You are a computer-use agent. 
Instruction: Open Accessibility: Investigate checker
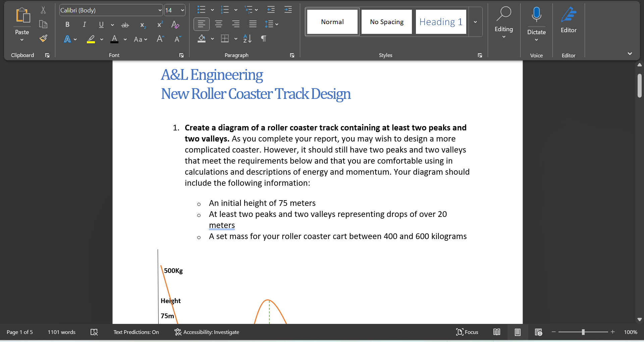207,332
